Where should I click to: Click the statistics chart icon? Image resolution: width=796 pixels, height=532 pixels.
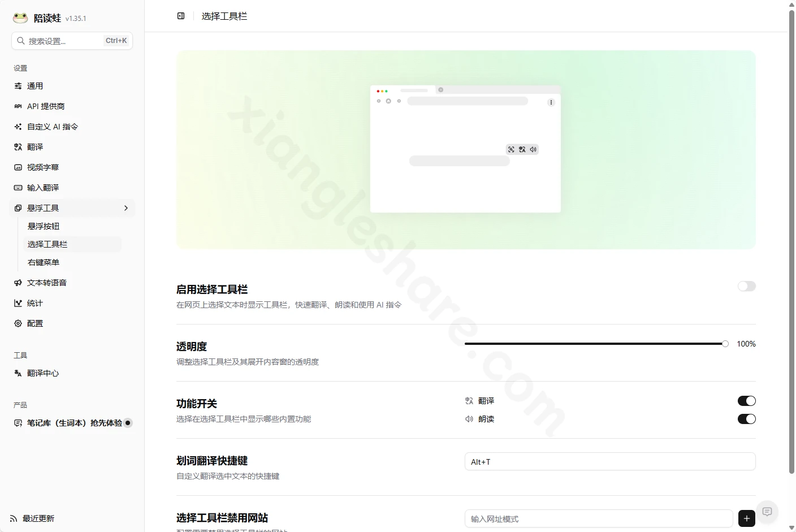point(18,303)
